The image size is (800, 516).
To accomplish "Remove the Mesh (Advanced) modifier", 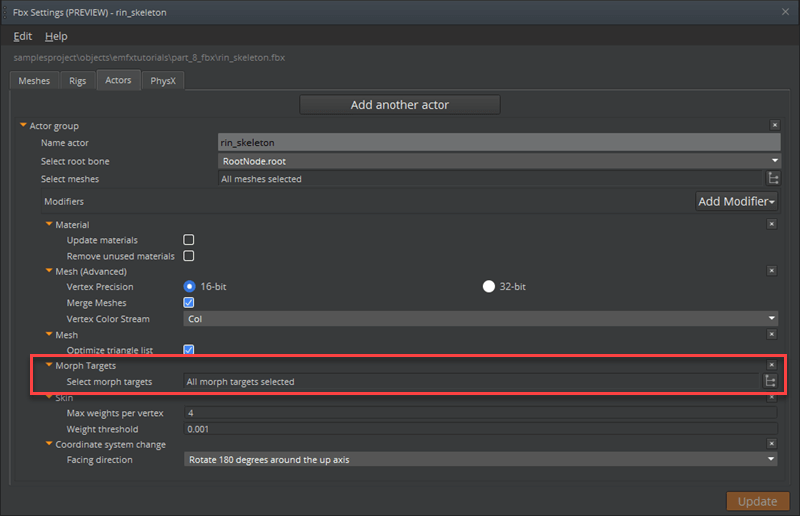I will click(771, 271).
